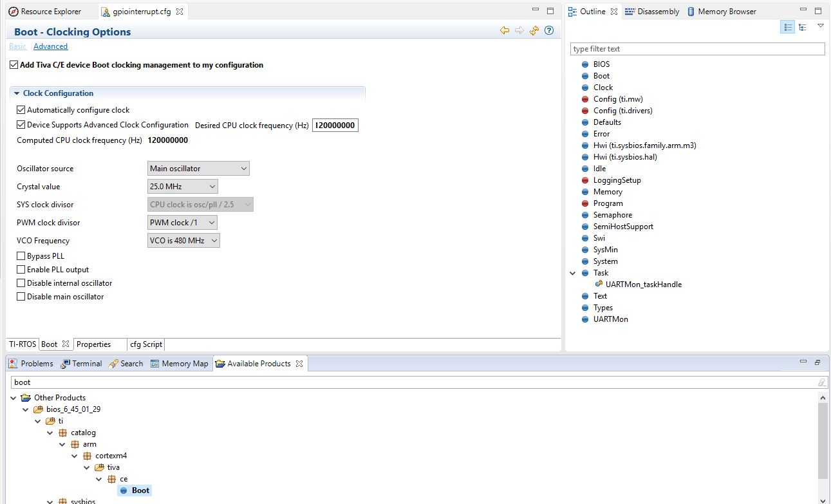Select BIOS module in Outline

coord(601,64)
